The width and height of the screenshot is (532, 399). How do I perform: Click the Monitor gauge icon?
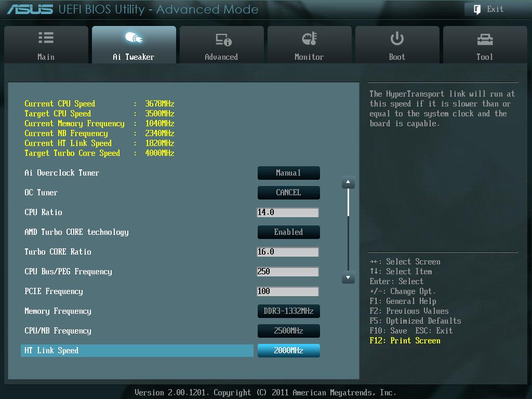pyautogui.click(x=310, y=38)
